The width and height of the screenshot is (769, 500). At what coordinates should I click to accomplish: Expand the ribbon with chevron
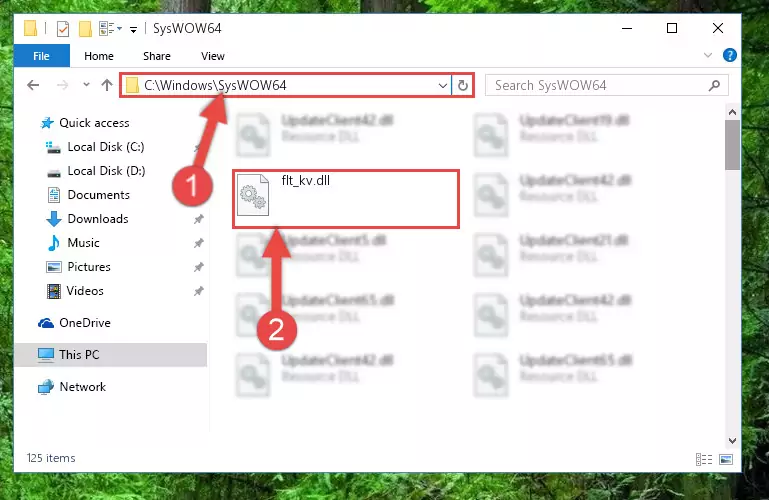pyautogui.click(x=708, y=55)
